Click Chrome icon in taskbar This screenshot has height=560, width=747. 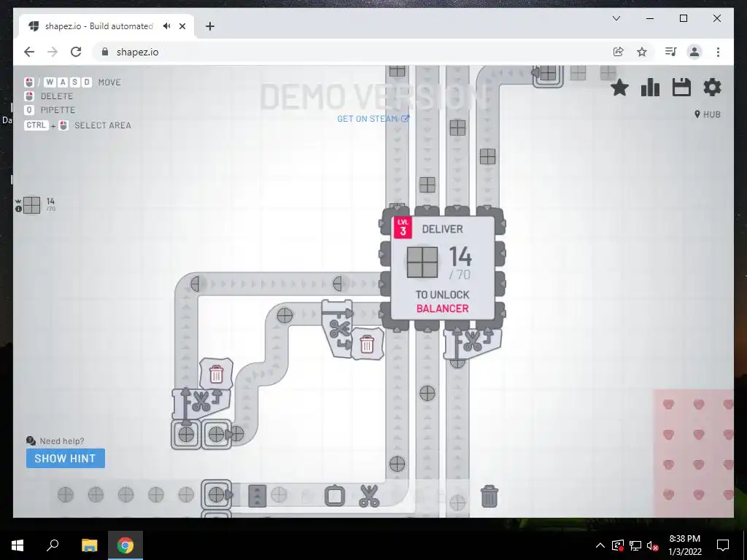pos(125,545)
